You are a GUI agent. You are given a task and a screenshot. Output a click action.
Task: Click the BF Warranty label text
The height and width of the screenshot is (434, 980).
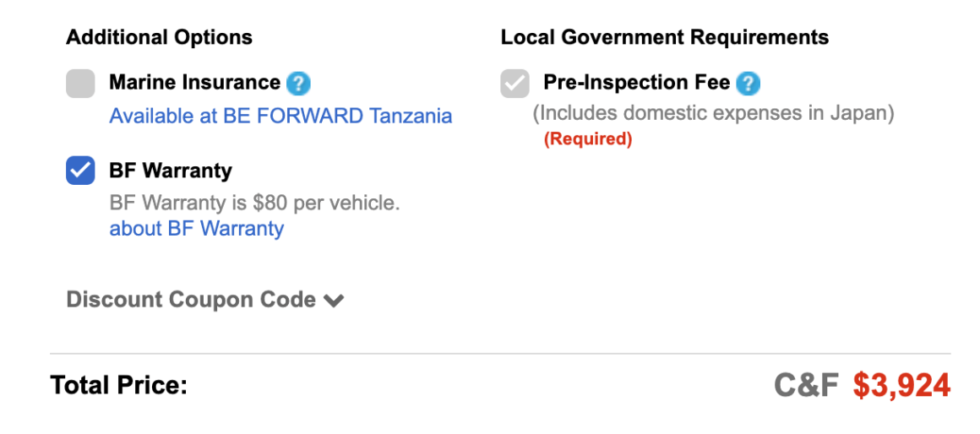coord(171,171)
